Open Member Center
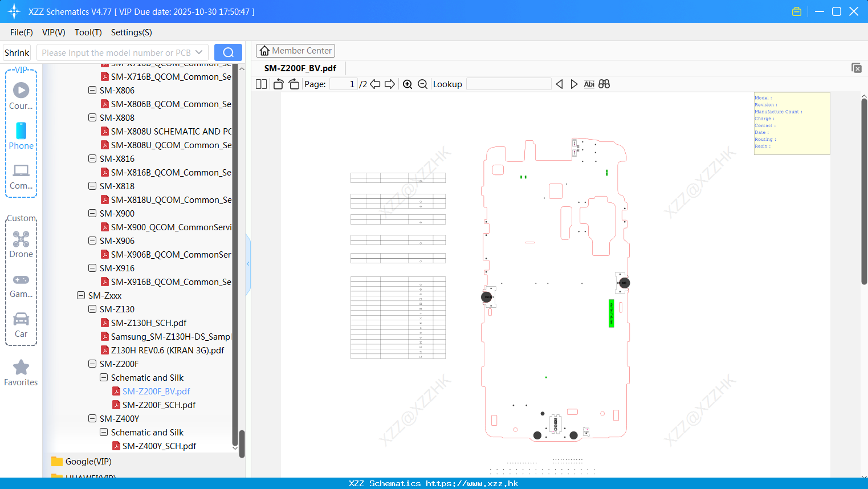This screenshot has height=489, width=868. (295, 51)
